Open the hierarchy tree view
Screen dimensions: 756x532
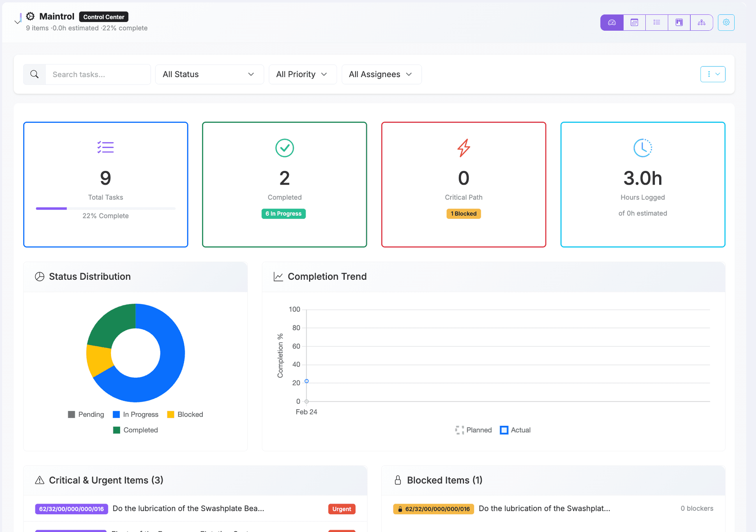point(701,22)
